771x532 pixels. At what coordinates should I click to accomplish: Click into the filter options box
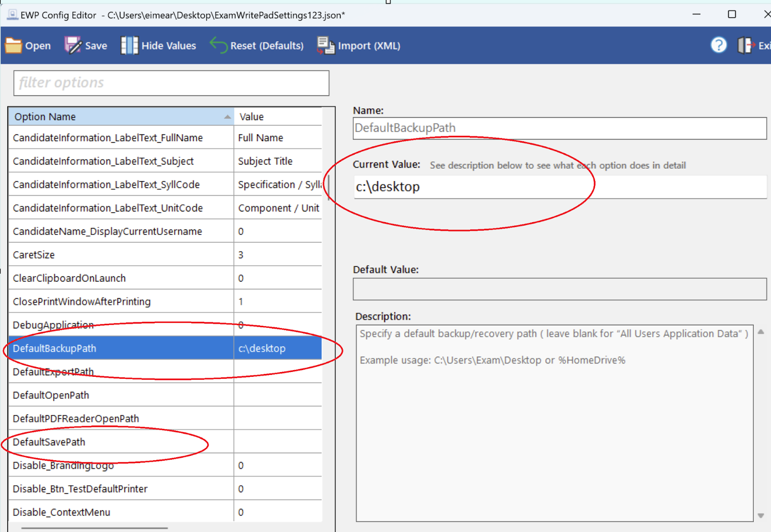point(172,83)
